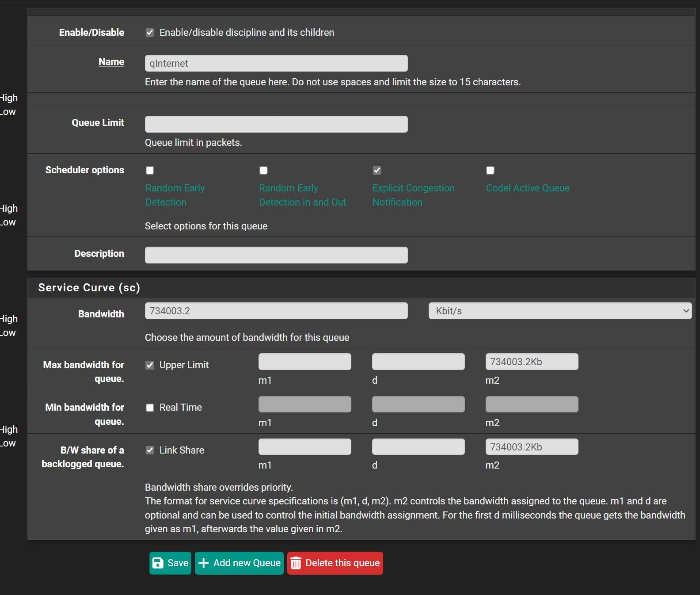The width and height of the screenshot is (700, 595).
Task: Click the underlined Name label link
Action: tap(111, 62)
